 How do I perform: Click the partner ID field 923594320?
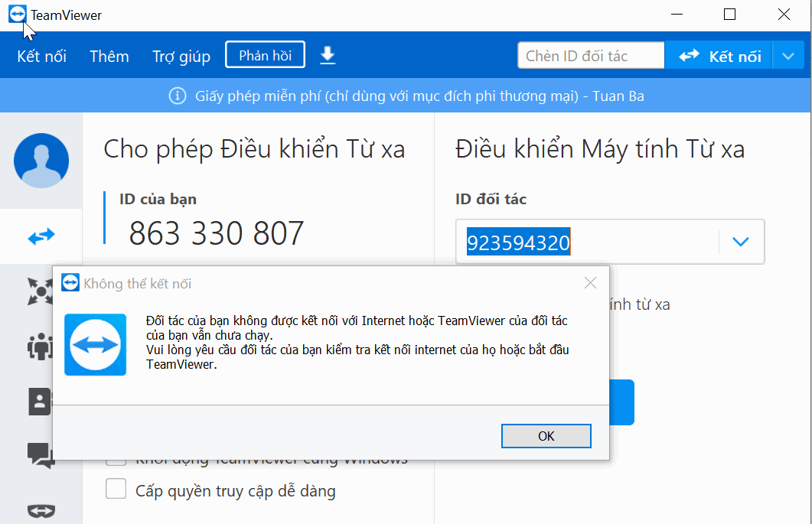(x=587, y=242)
